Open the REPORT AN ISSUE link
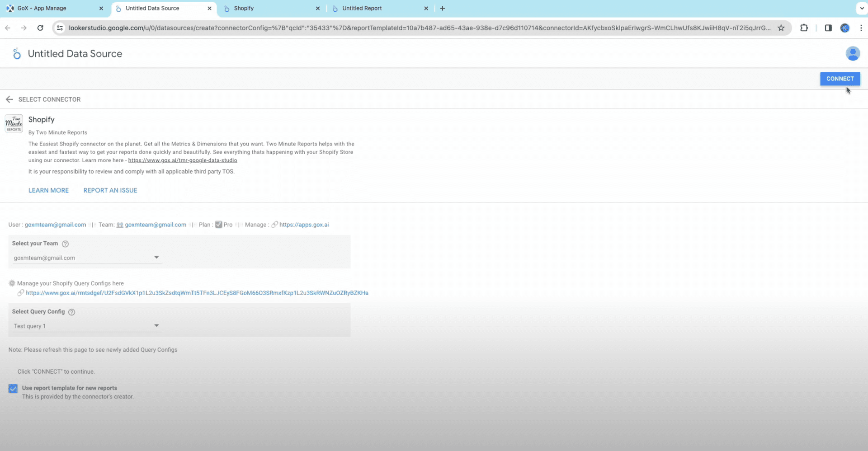Screen dimensions: 868x451 click(x=110, y=191)
